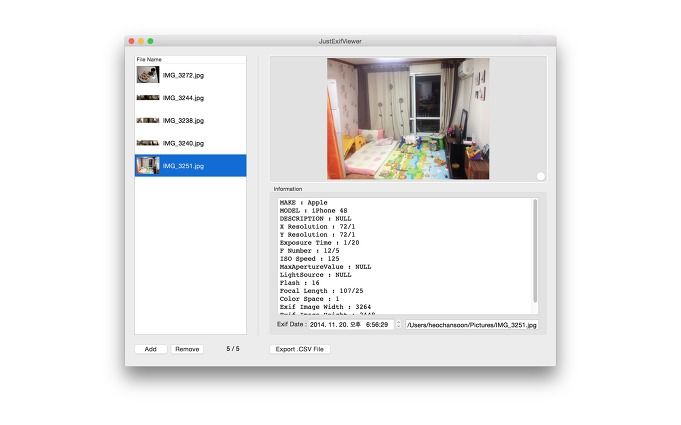
Task: Export the list with Export .CSV File
Action: (x=300, y=349)
